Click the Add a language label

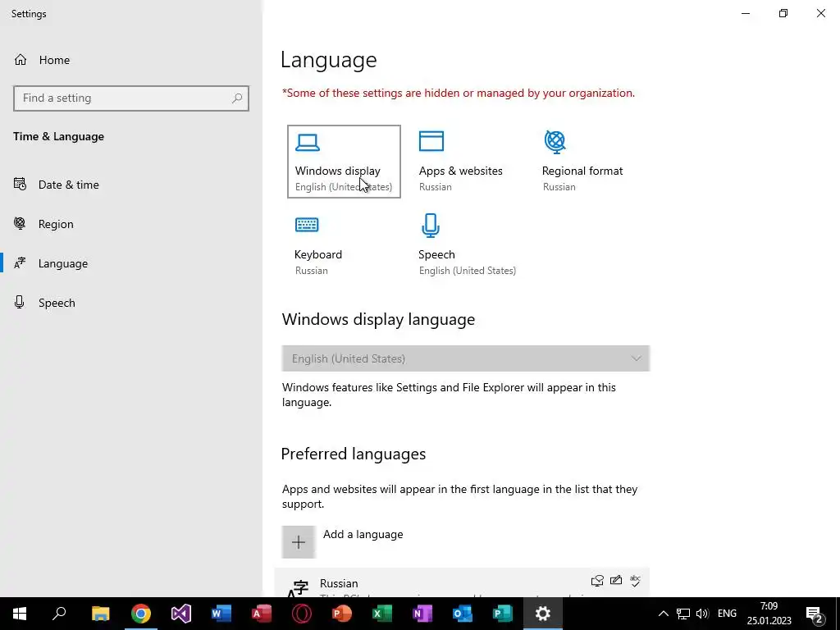[x=363, y=535]
